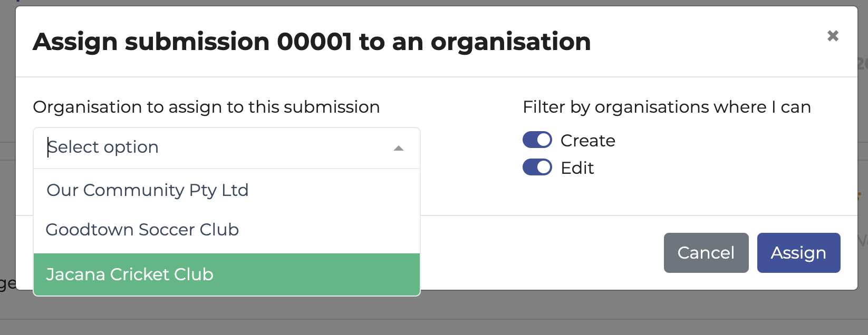Choose Our Community Pty Ltd

pyautogui.click(x=148, y=190)
